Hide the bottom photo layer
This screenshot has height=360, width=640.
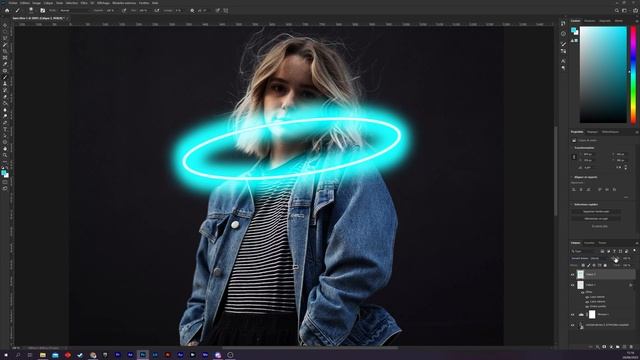tap(572, 325)
